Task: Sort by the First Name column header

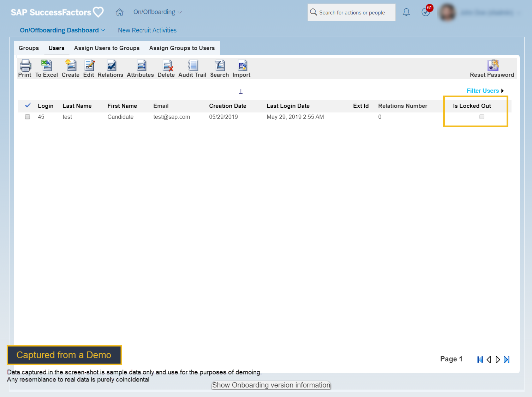Action: tap(122, 106)
